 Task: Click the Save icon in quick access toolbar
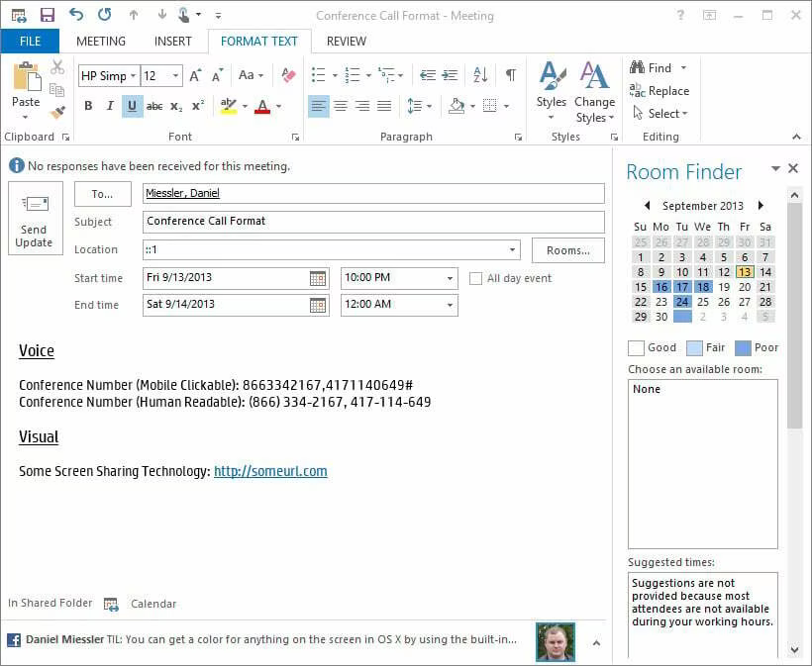tap(48, 15)
